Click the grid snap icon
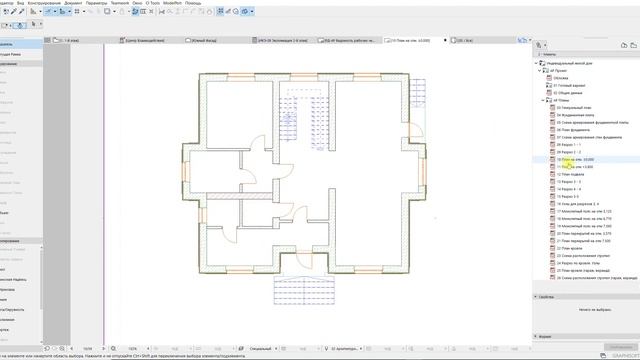The width and height of the screenshot is (640, 360). pyautogui.click(x=77, y=11)
